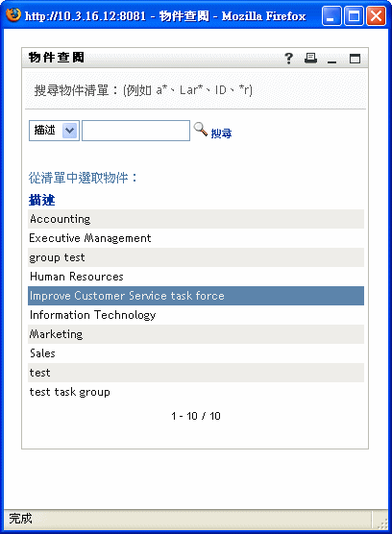Choose the group test entry
This screenshot has width=392, height=534.
coord(196,257)
